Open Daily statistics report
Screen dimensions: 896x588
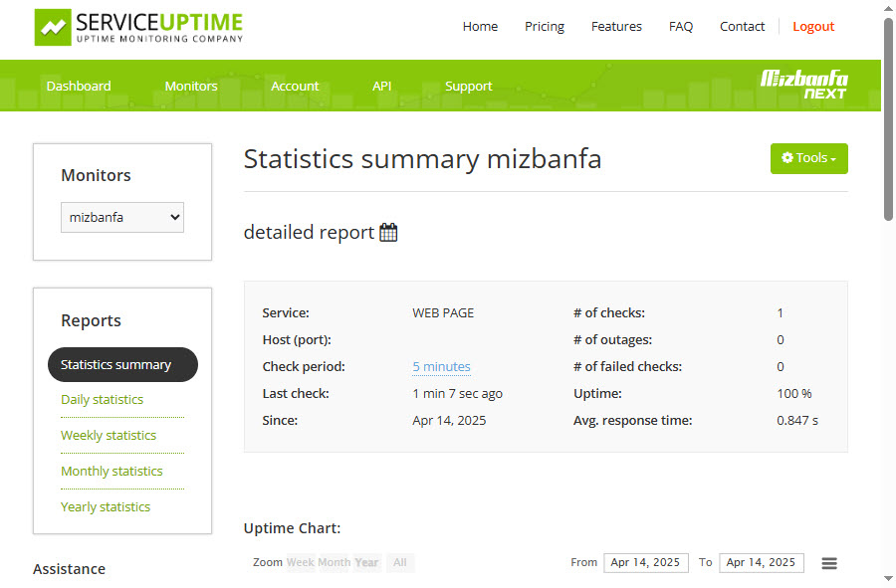pyautogui.click(x=103, y=400)
